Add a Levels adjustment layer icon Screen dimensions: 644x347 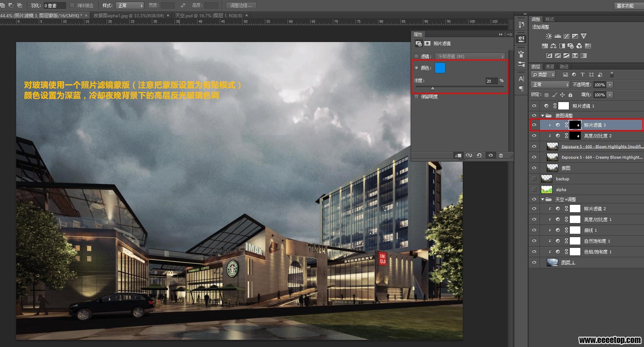(x=557, y=36)
